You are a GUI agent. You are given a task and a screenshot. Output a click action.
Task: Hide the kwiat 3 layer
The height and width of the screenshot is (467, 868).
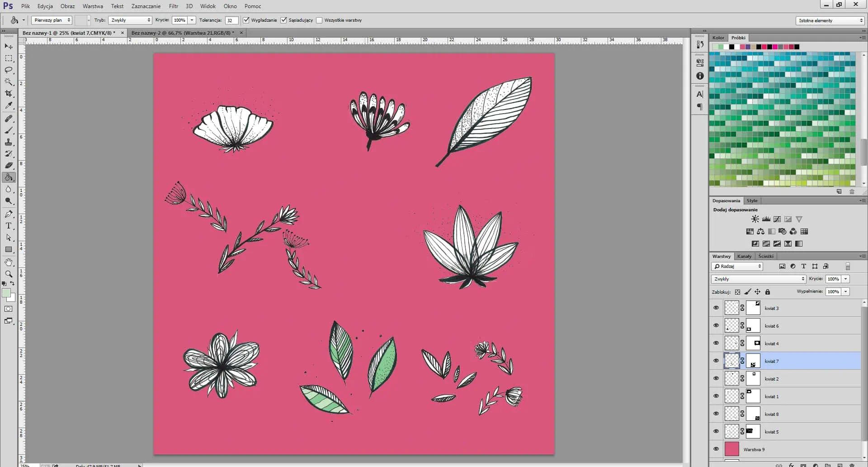pyautogui.click(x=716, y=308)
